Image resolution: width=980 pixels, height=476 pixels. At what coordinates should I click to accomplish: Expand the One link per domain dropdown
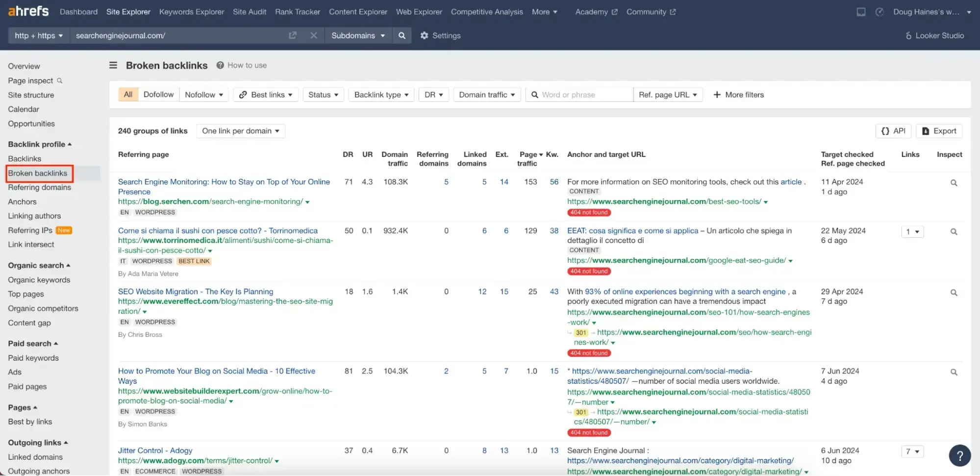coord(240,131)
